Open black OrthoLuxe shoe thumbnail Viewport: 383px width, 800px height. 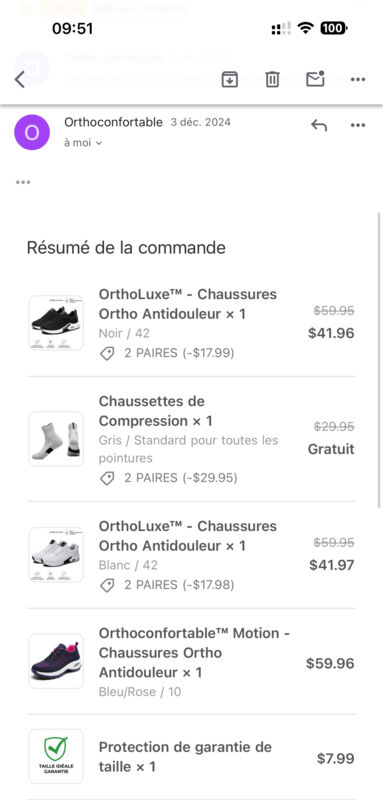pos(56,322)
